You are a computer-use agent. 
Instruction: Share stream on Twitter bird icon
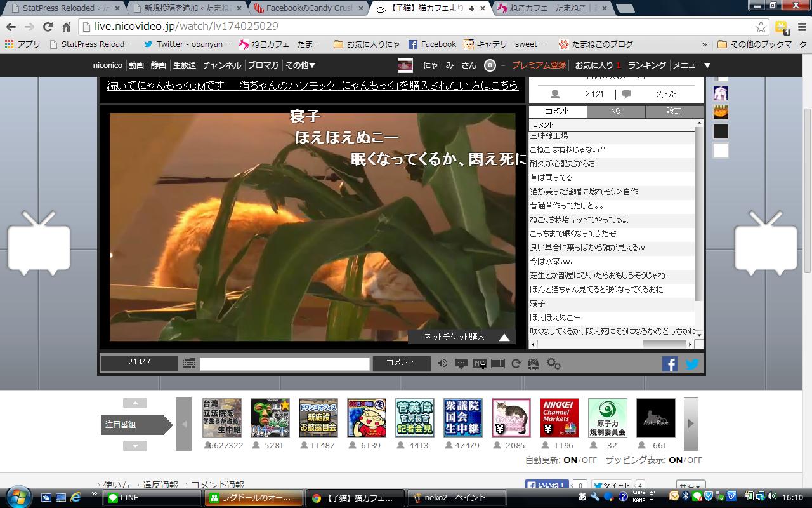(691, 363)
